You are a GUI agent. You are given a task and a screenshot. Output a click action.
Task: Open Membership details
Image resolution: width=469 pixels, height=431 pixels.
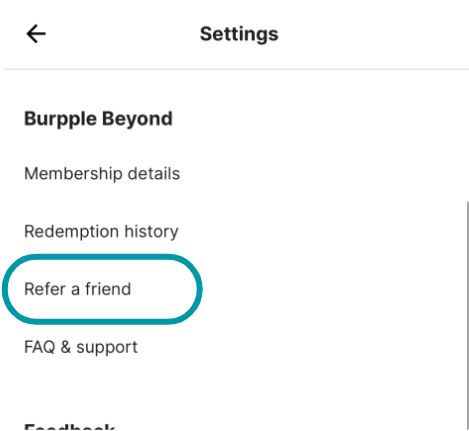[102, 174]
